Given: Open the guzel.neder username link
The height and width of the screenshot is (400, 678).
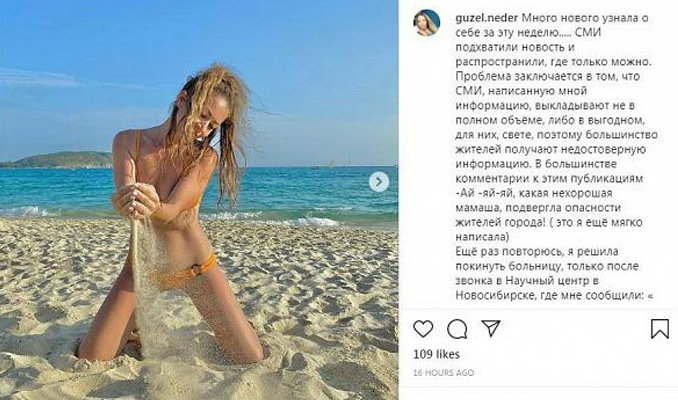Looking at the screenshot, I should tap(486, 18).
